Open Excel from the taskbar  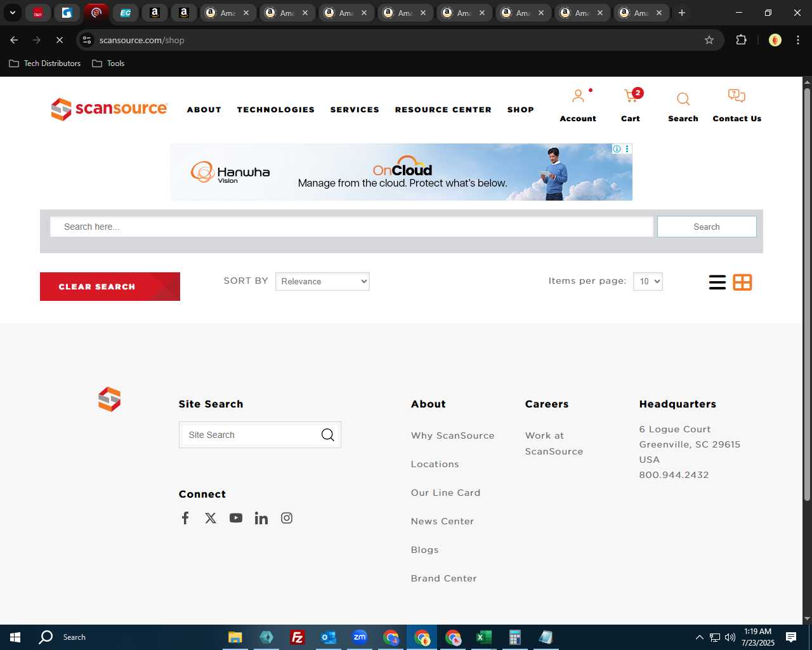click(x=483, y=637)
